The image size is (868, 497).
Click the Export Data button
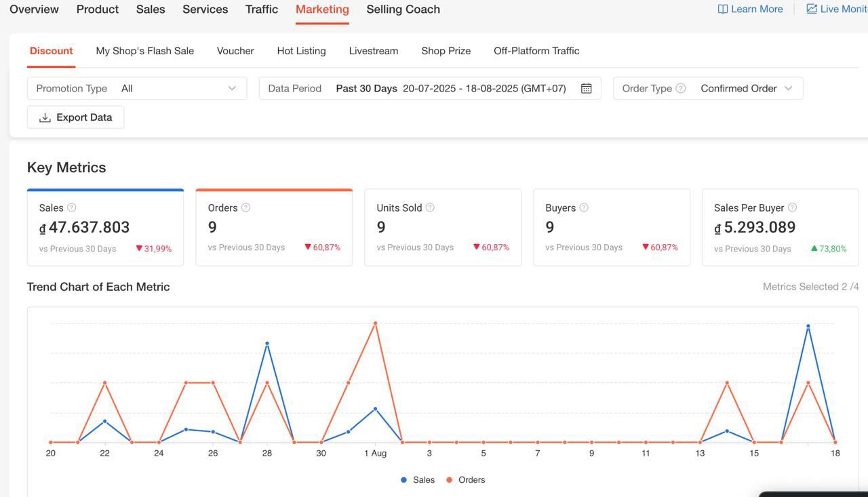(x=75, y=117)
